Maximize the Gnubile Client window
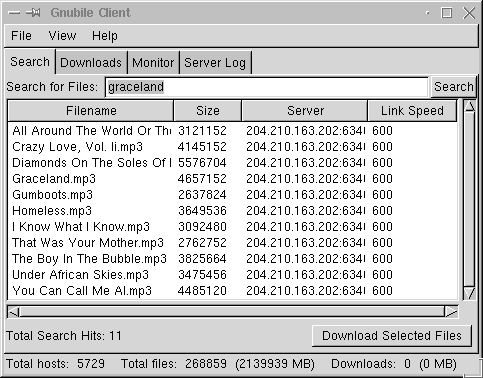Viewport: 483px width, 378px height. pyautogui.click(x=447, y=13)
